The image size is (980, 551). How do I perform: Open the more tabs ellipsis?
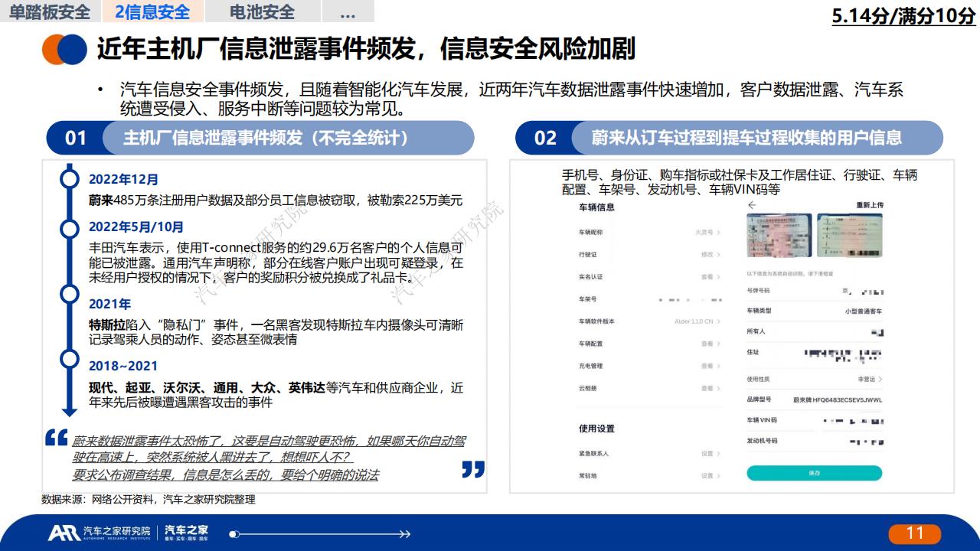348,13
